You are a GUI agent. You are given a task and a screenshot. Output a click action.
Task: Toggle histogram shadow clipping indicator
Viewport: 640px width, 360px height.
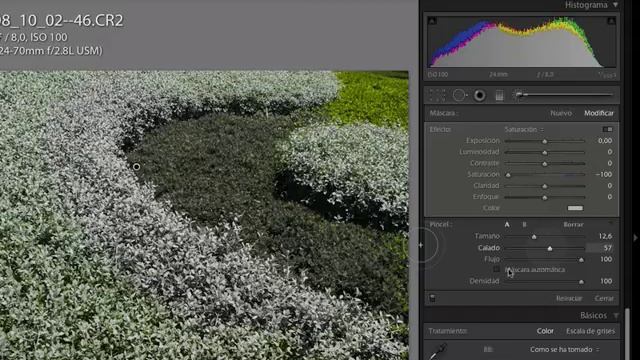(432, 21)
